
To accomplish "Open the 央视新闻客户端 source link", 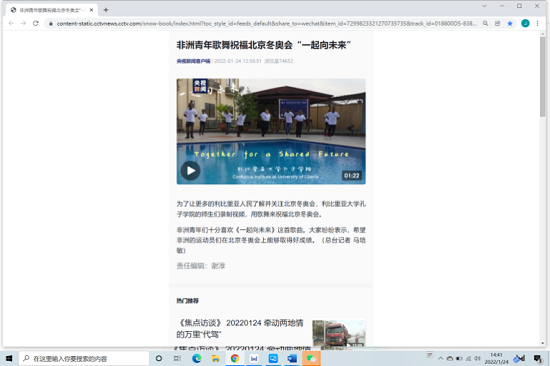I will (x=193, y=61).
